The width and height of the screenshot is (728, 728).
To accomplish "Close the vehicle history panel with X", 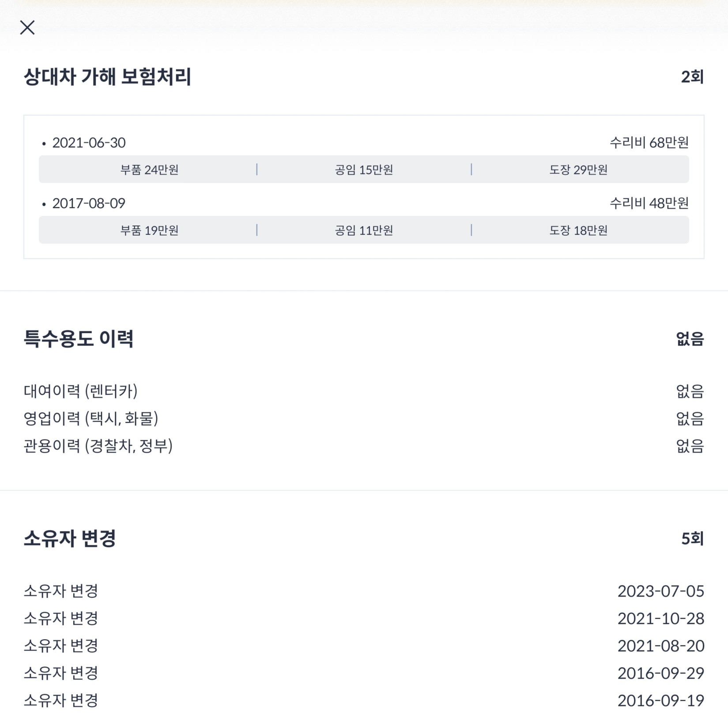I will point(27,28).
